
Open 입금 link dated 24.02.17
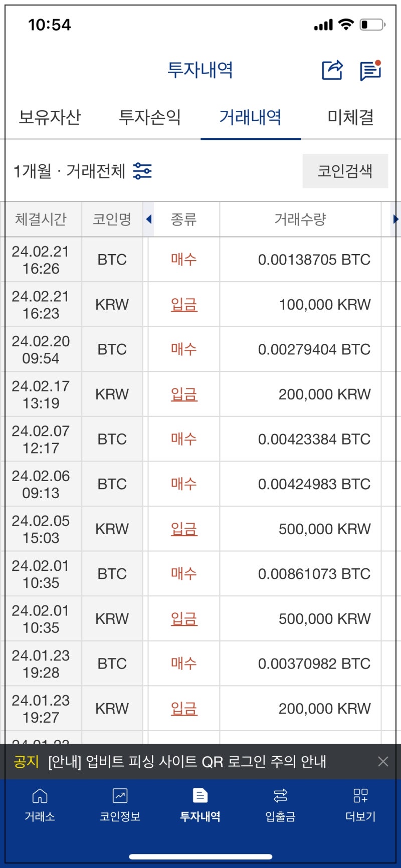184,394
